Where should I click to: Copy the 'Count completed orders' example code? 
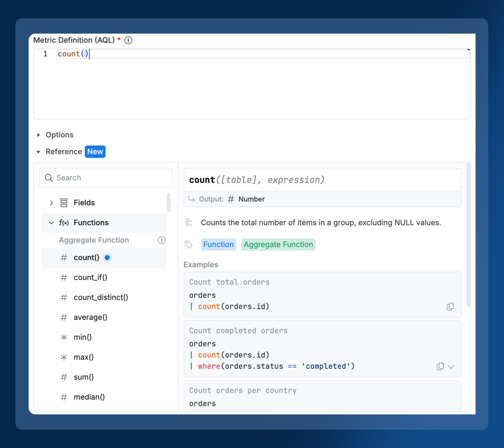pos(440,366)
